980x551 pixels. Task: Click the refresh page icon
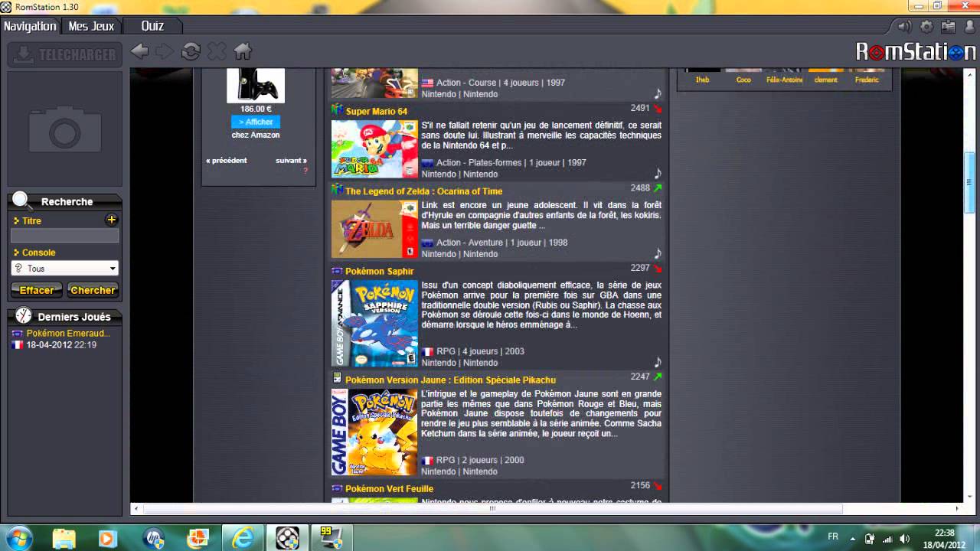[x=191, y=51]
